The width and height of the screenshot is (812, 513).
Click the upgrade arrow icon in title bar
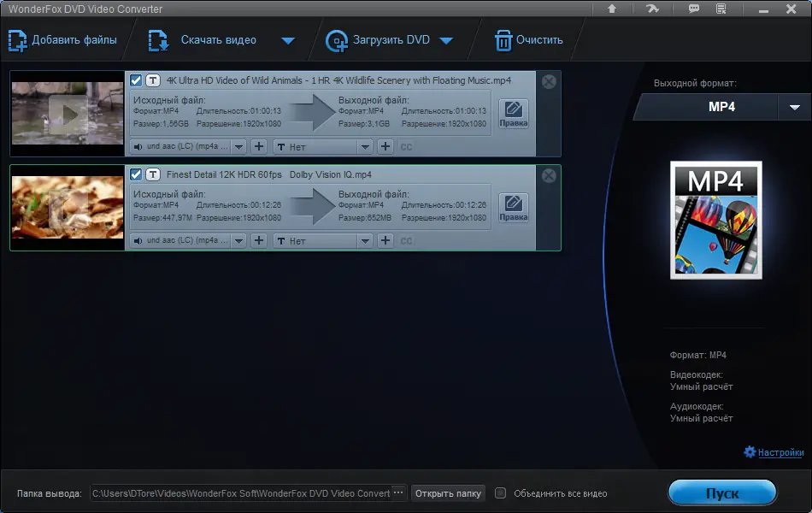click(612, 9)
